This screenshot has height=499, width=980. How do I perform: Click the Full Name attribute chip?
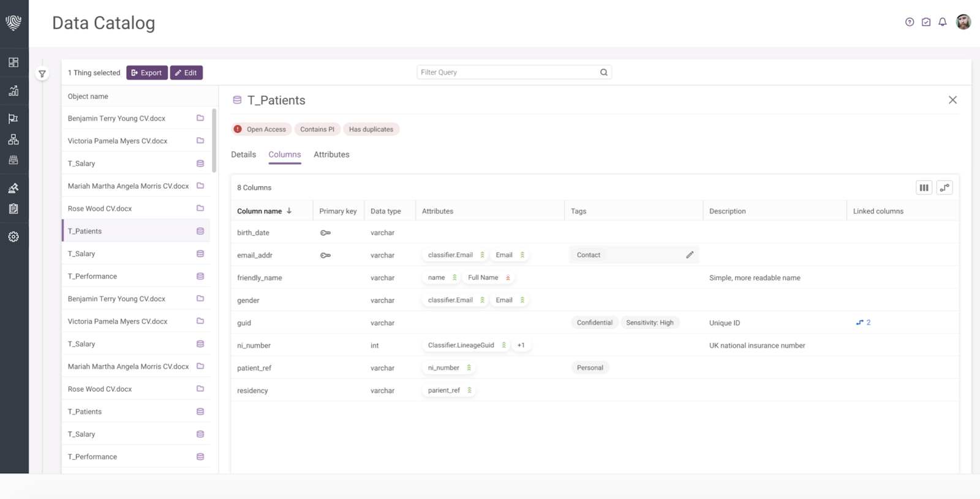click(x=489, y=277)
